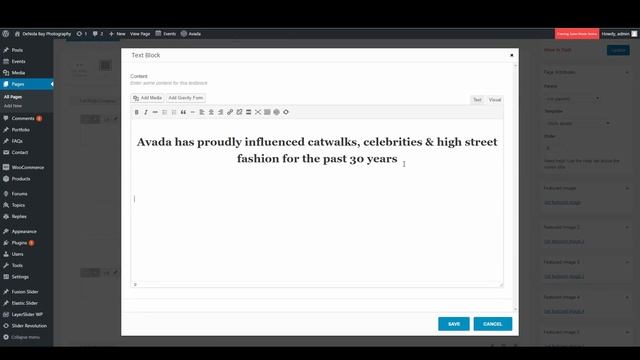The width and height of the screenshot is (640, 360).
Task: Switch editor to Text tab
Action: tap(477, 100)
